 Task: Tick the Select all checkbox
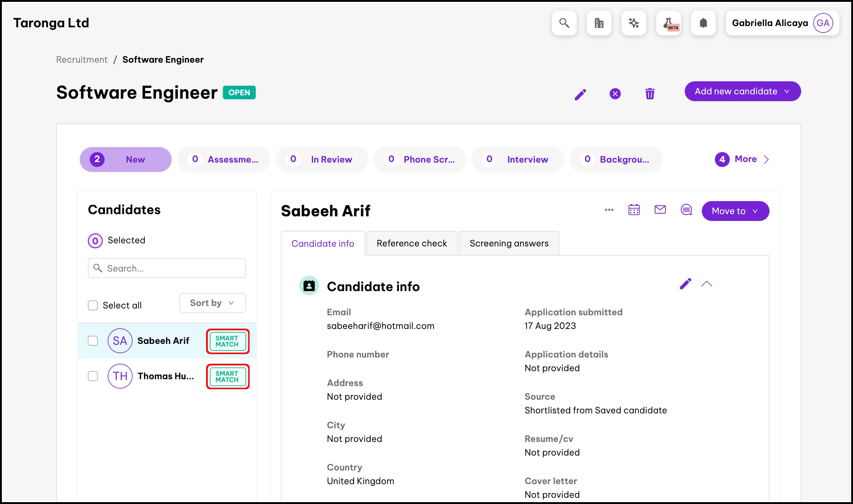pos(93,305)
